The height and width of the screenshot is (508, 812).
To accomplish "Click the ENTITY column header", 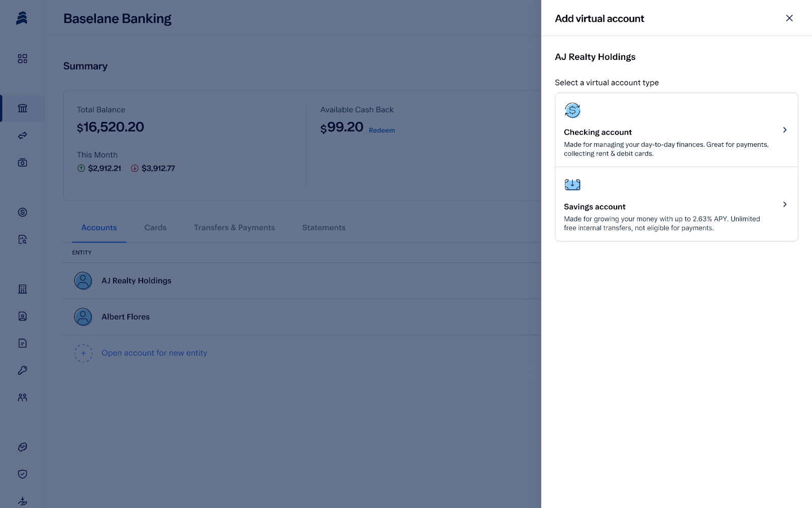I will (82, 252).
